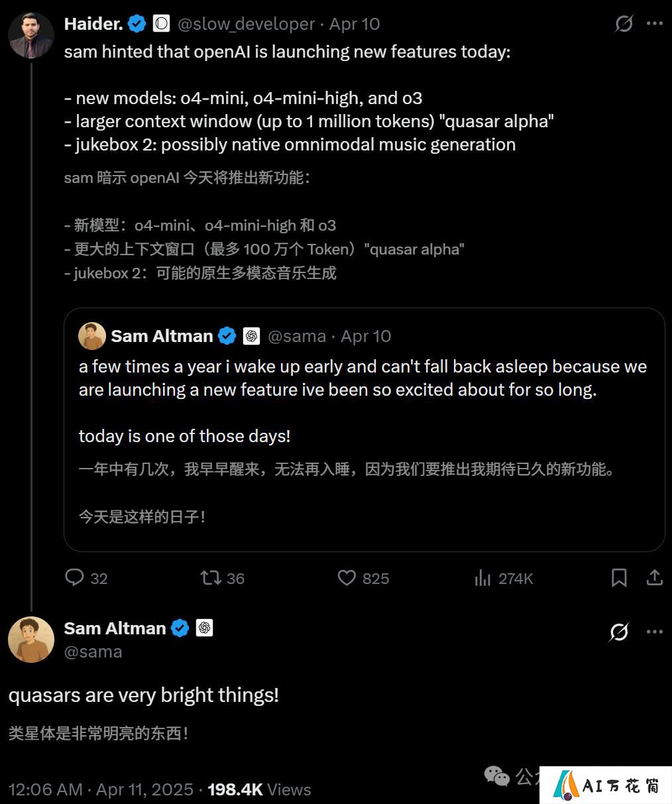Bookmark Haider's tweet
The image size is (672, 804).
(619, 578)
